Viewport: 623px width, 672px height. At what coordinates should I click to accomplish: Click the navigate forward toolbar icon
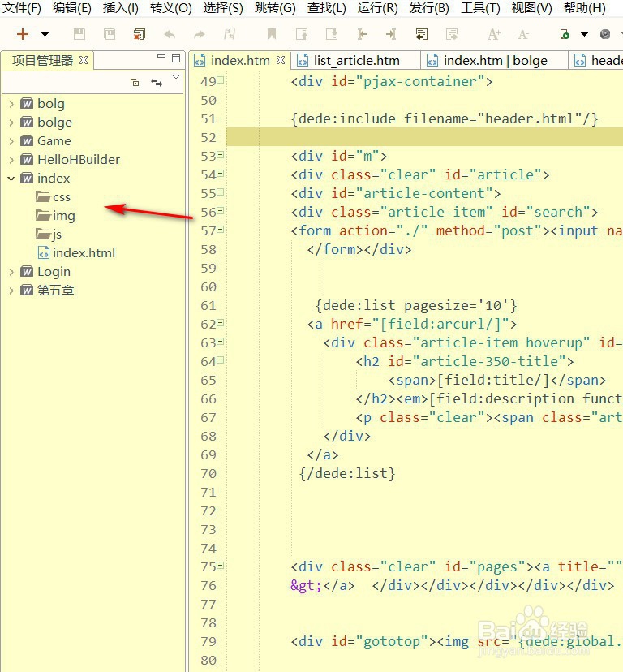click(391, 34)
